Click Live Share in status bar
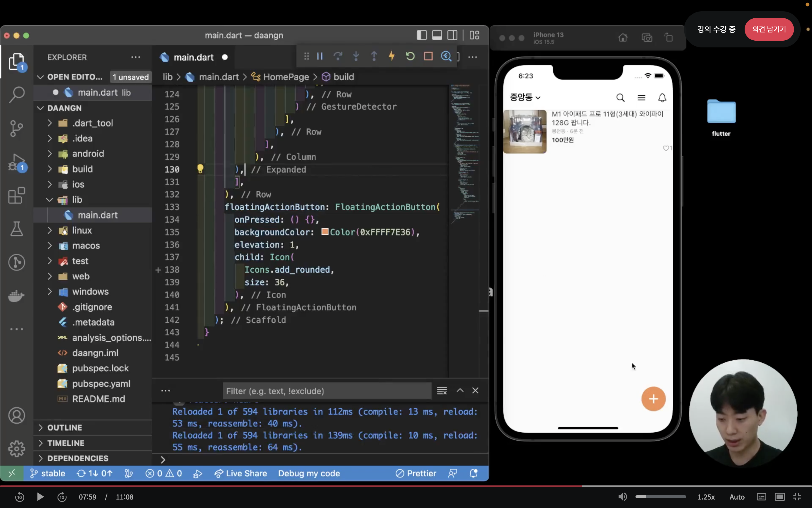This screenshot has width=812, height=508. click(240, 473)
